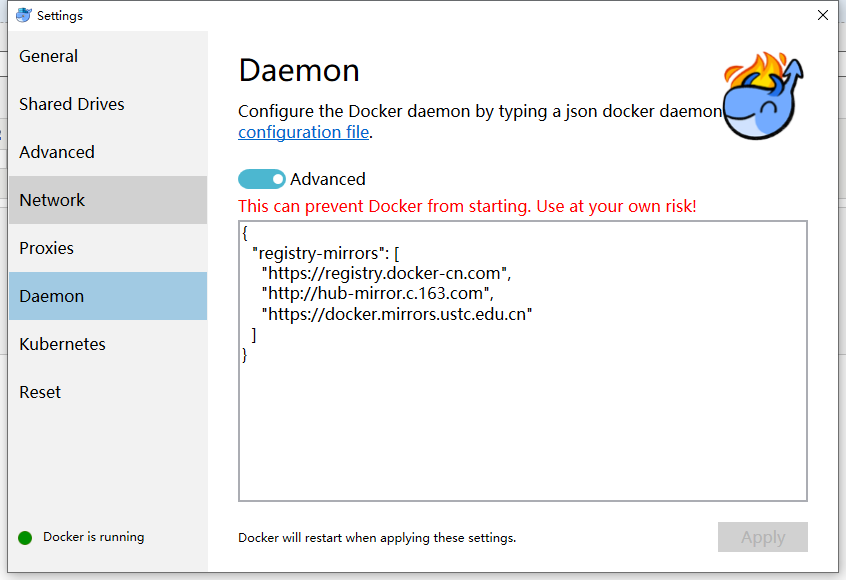Click the green Docker running status dot
The image size is (846, 580).
(25, 538)
